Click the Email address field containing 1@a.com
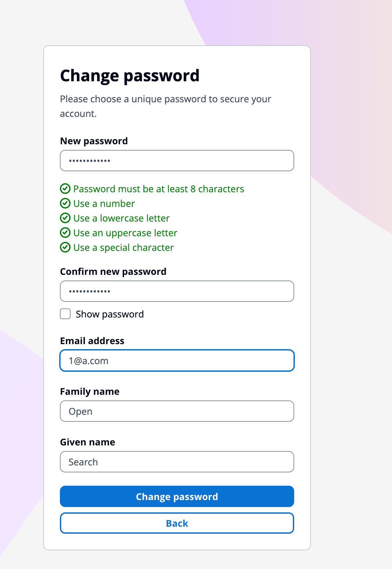 click(x=177, y=360)
